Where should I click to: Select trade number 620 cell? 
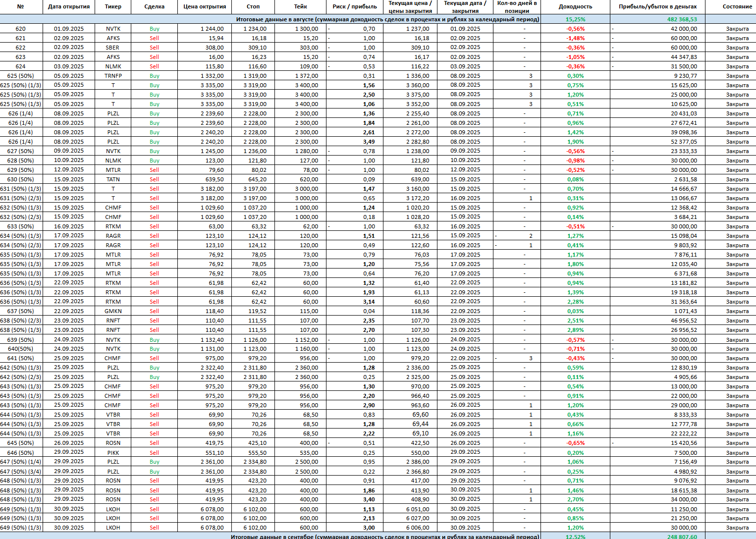point(21,29)
